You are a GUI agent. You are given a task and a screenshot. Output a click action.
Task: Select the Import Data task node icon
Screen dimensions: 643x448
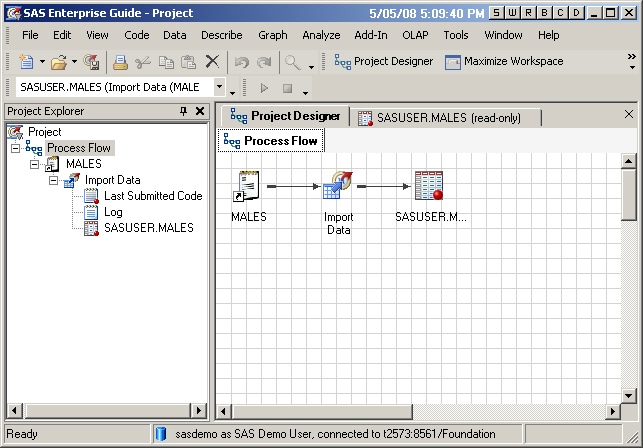coord(338,187)
